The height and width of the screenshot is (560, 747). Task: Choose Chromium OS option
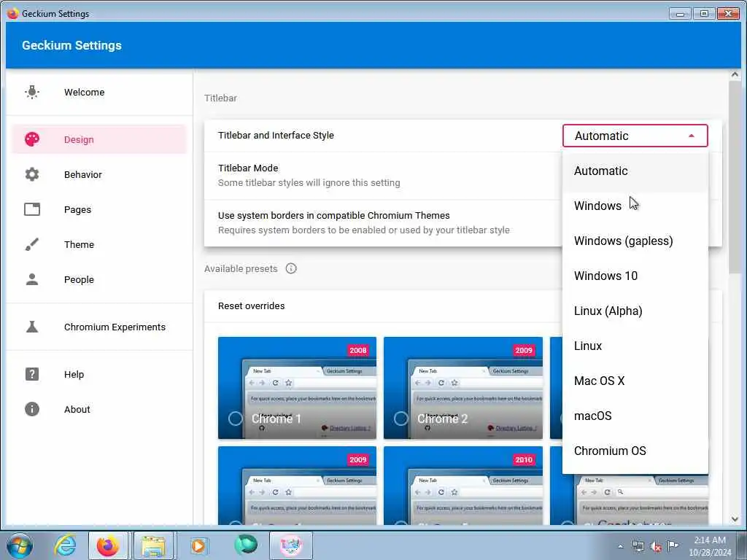coord(635,451)
